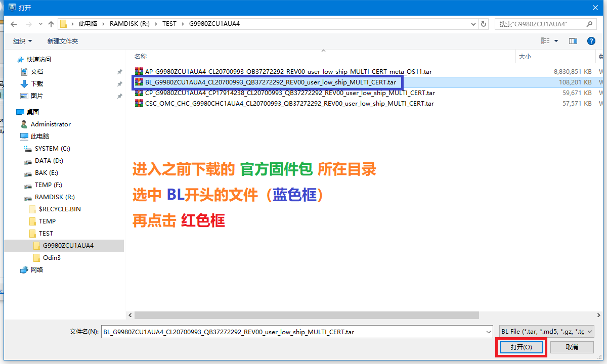
Task: Select the AP firmware tar file icon
Action: pos(139,71)
